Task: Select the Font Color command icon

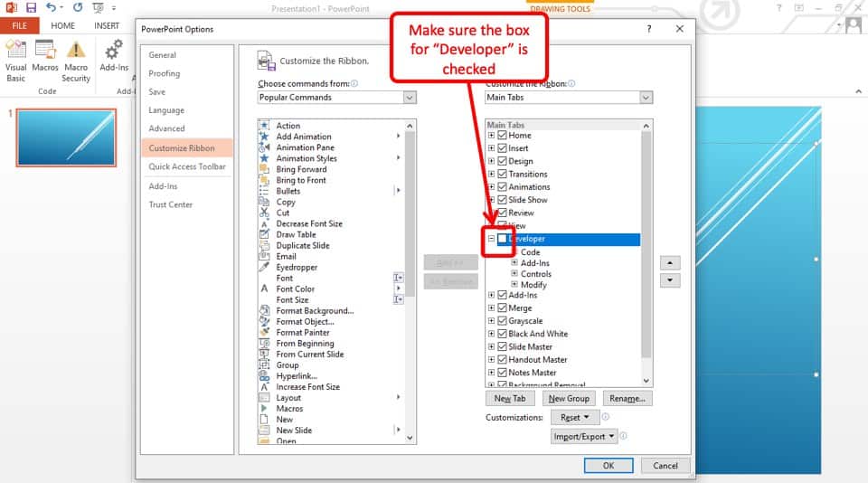Action: pyautogui.click(x=264, y=289)
